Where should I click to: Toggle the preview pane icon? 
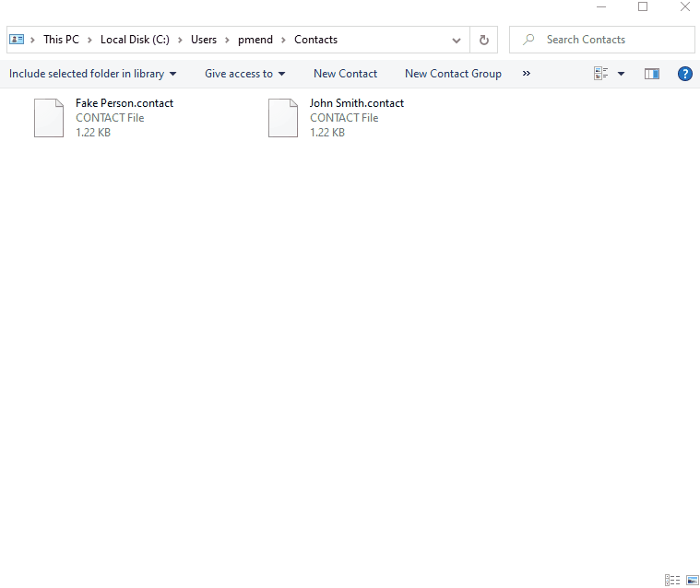pyautogui.click(x=652, y=74)
